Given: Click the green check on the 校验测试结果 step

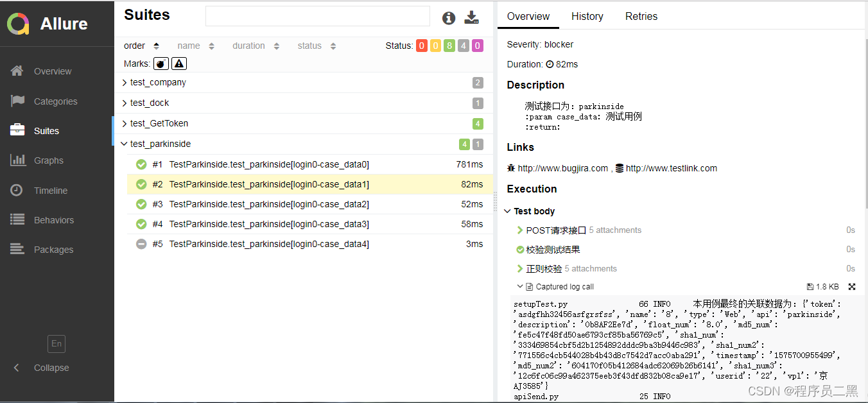Looking at the screenshot, I should click(520, 250).
